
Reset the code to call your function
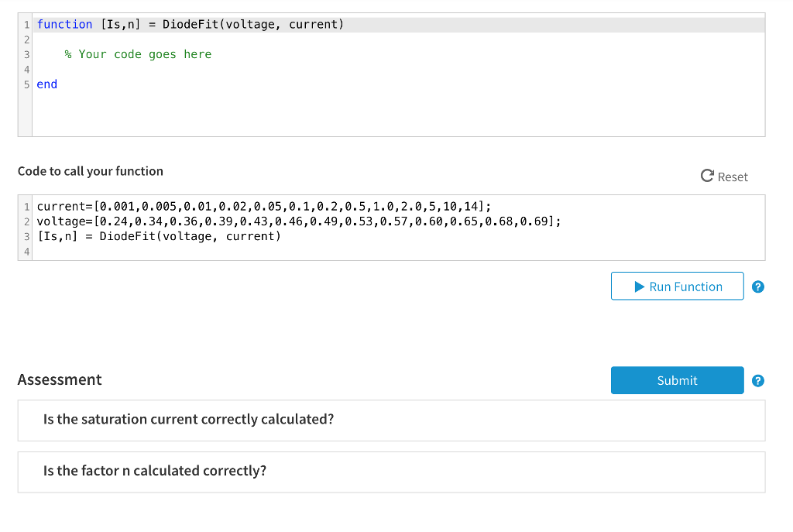[x=724, y=177]
